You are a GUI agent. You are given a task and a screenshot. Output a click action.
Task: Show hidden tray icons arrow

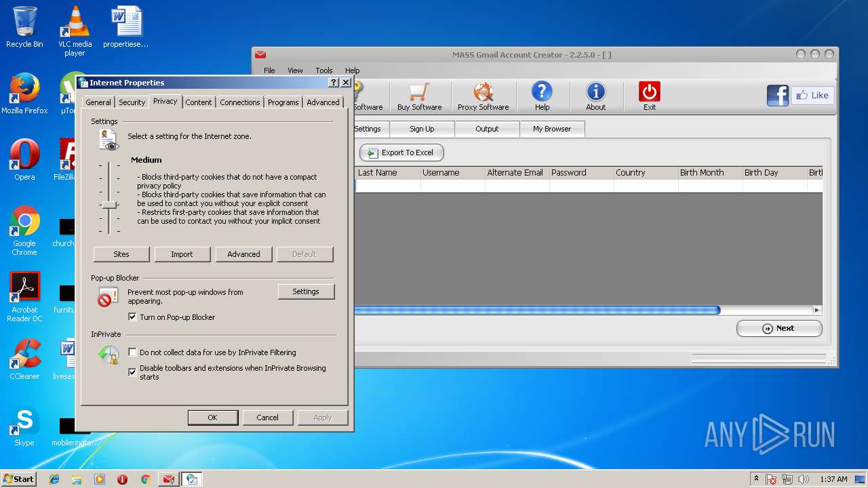click(x=756, y=479)
